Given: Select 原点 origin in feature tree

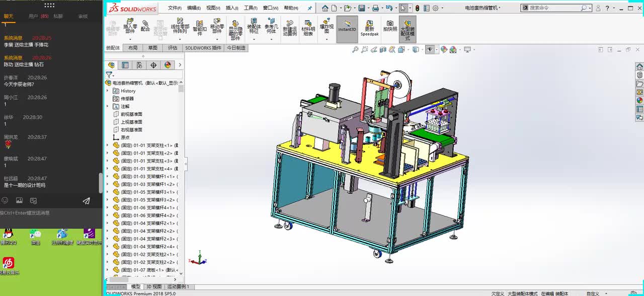Looking at the screenshot, I should (x=125, y=137).
